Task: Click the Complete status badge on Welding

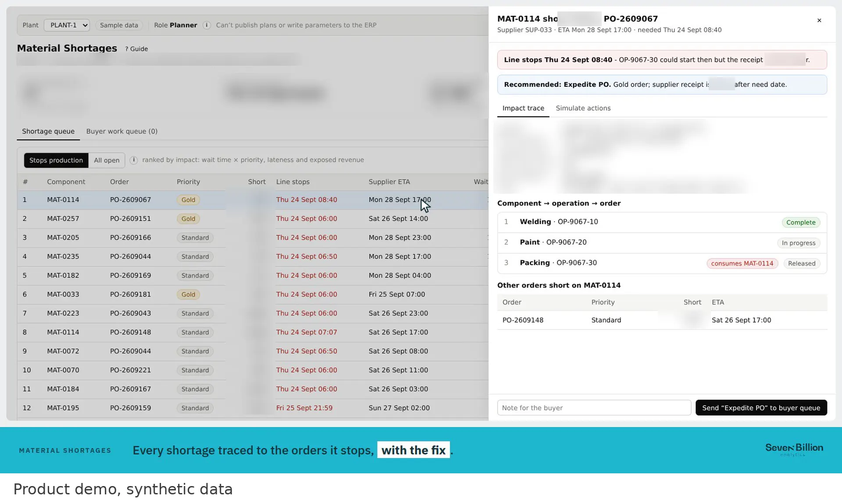Action: point(801,222)
